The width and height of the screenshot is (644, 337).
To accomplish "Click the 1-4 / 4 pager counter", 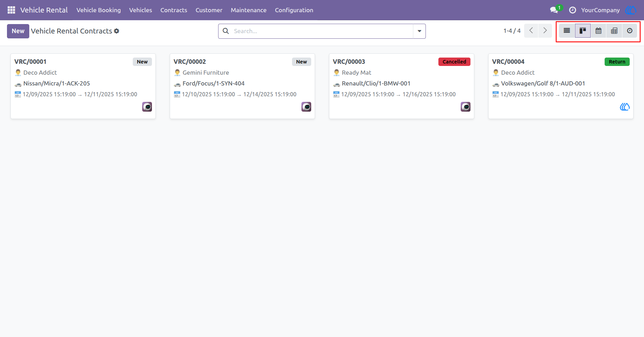I will 512,31.
